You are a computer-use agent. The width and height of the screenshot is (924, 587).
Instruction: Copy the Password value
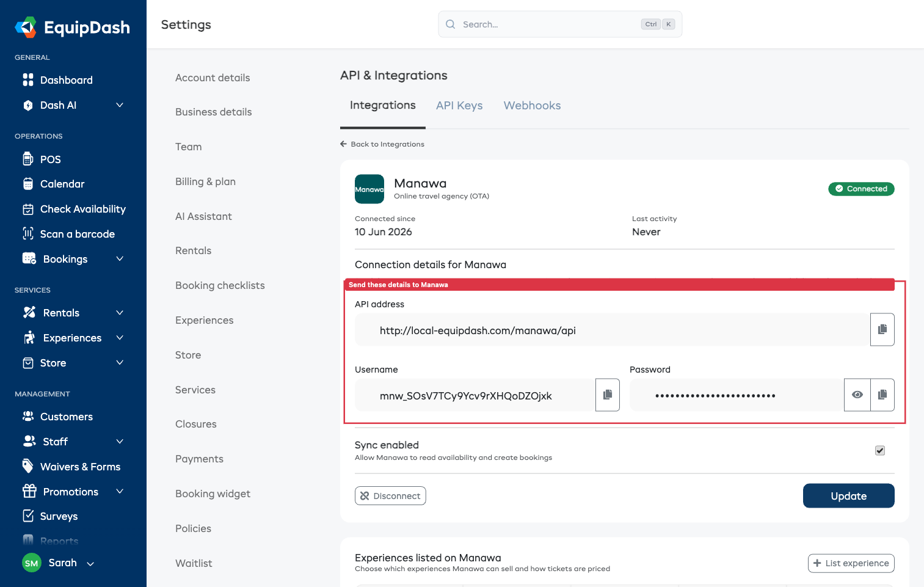point(882,395)
